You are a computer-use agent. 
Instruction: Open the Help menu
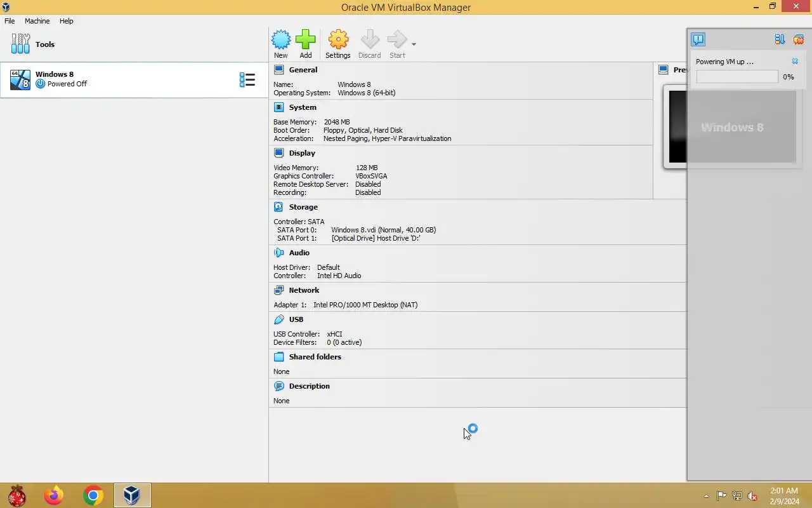pyautogui.click(x=66, y=21)
